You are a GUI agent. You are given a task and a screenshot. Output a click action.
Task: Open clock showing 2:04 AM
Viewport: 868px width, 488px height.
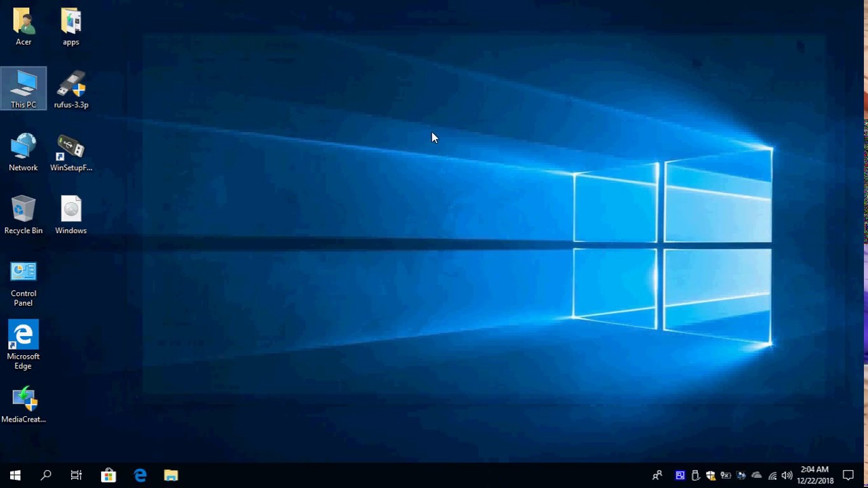pos(815,475)
